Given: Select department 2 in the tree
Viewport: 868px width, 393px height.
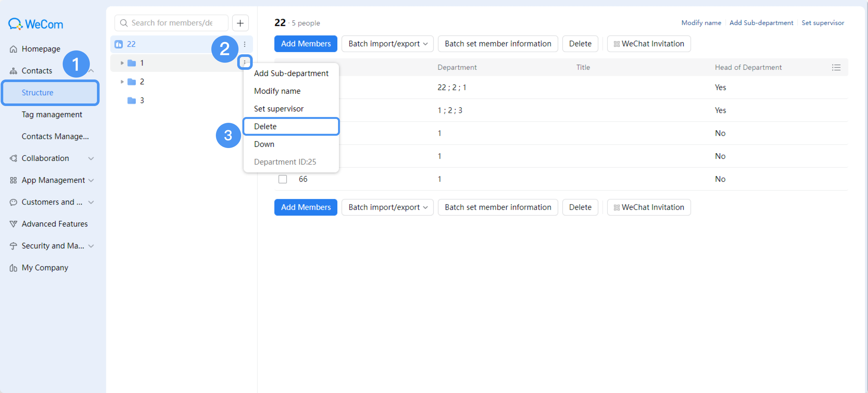Looking at the screenshot, I should 181,81.
